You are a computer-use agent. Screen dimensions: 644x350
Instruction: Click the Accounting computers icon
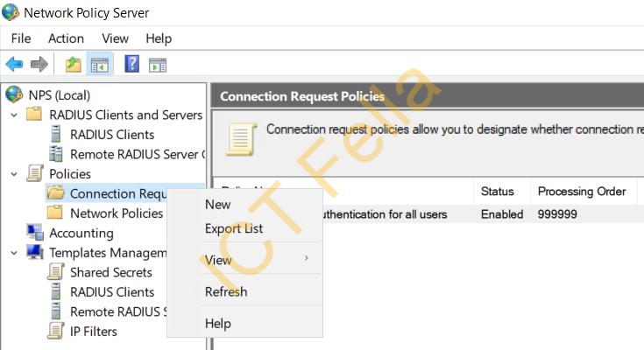[35, 232]
